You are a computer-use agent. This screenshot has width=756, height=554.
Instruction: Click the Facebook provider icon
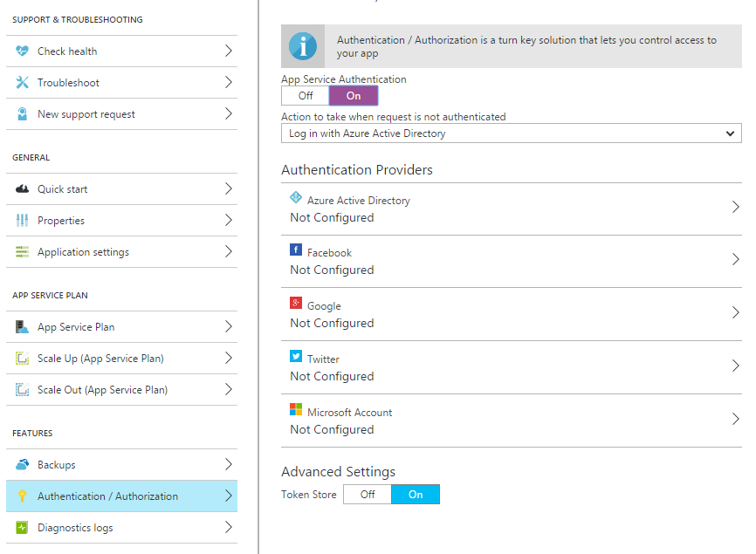pyautogui.click(x=296, y=250)
